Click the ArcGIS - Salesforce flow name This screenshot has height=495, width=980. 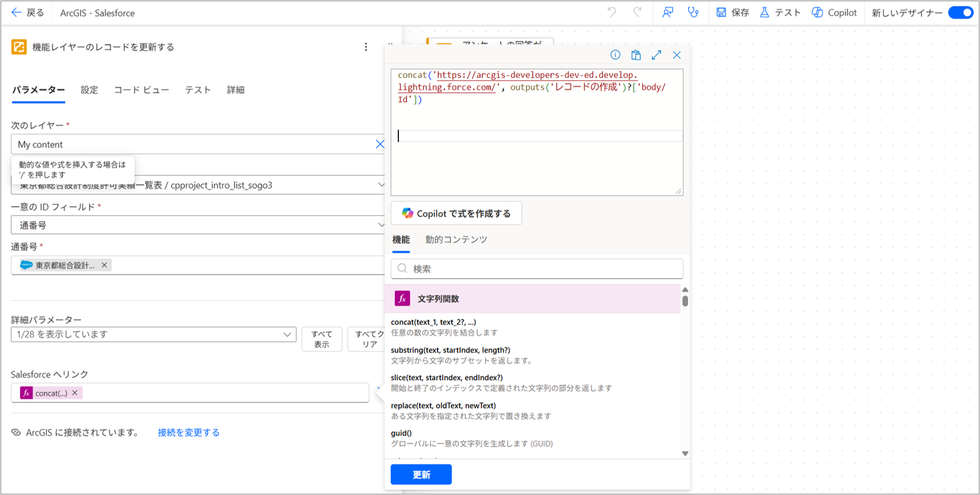tap(98, 13)
